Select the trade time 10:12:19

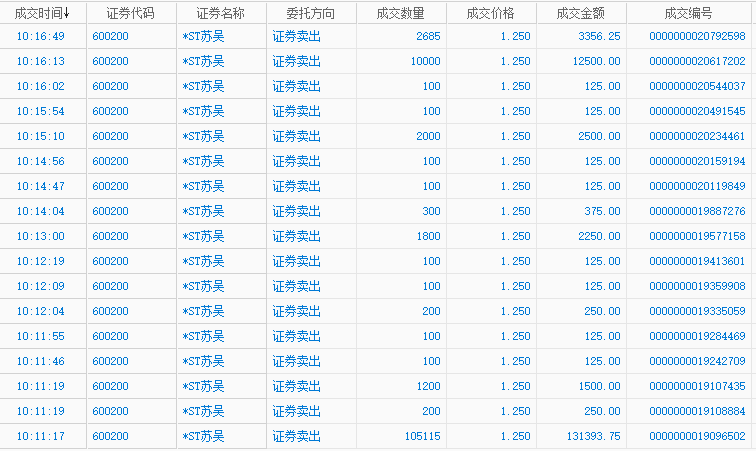40,261
